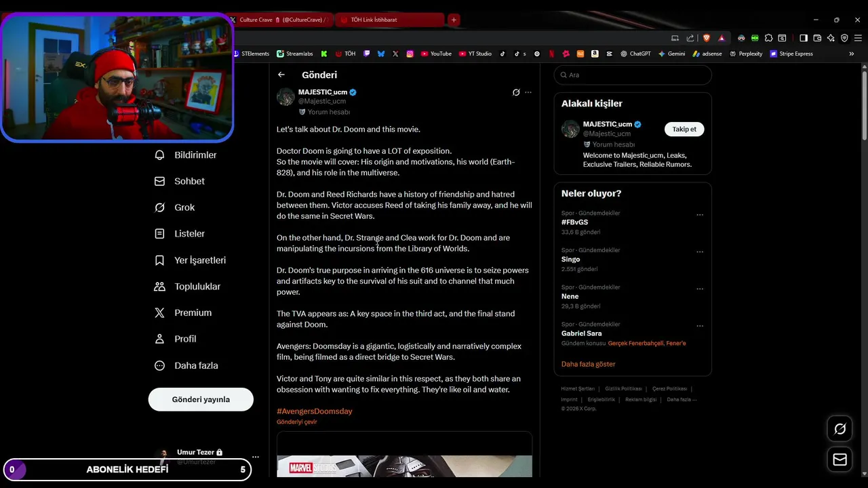Open options for the Nene trend
Screen dimensions: 868x488
coord(700,289)
